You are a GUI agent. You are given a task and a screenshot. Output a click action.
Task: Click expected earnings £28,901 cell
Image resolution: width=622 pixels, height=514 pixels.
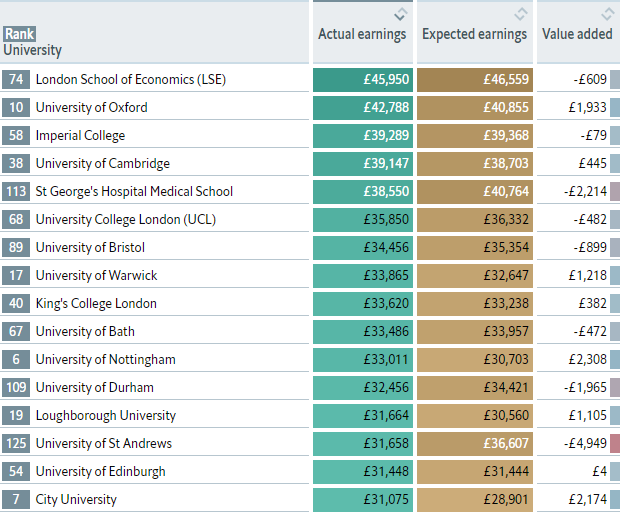point(475,500)
